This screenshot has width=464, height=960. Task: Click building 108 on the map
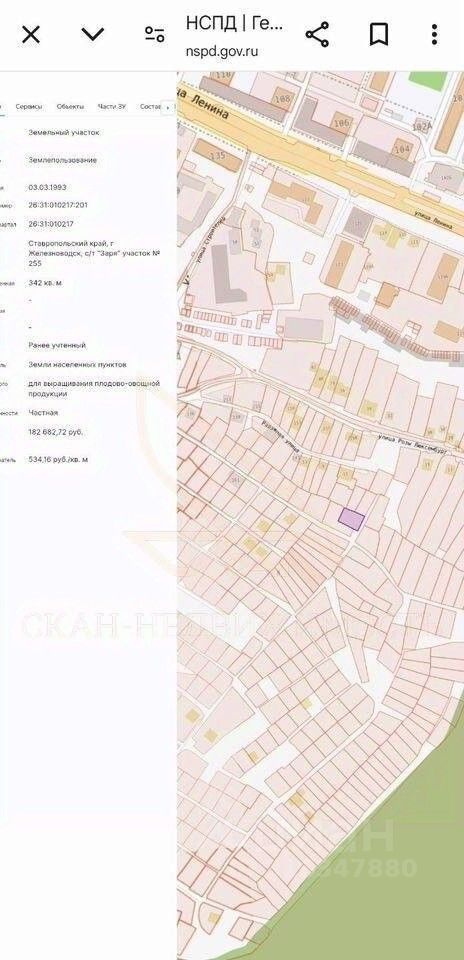[x=282, y=99]
